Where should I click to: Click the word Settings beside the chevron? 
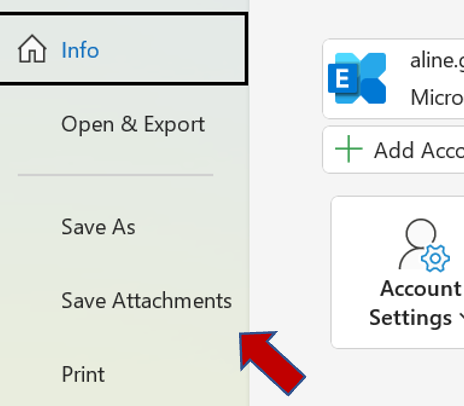[x=411, y=318]
